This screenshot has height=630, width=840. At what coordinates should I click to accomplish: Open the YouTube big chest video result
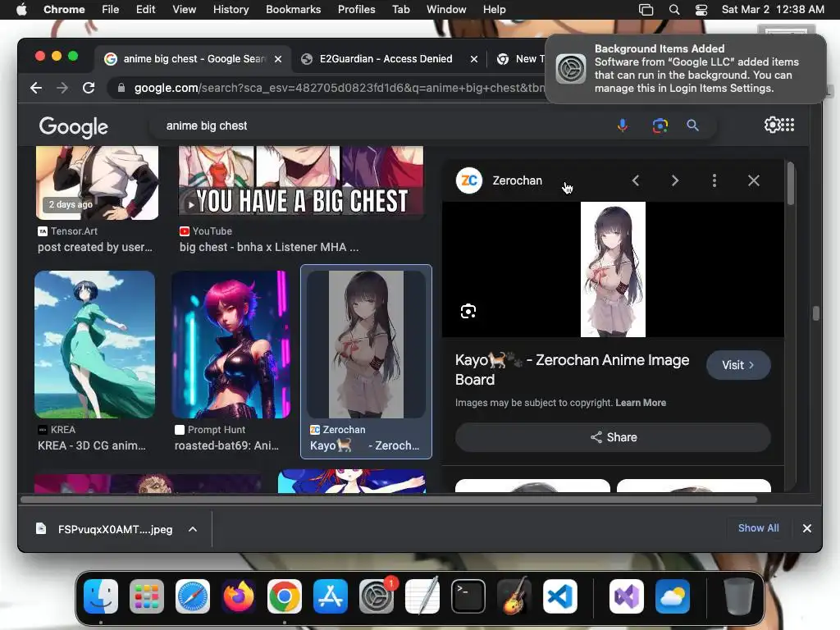click(x=302, y=182)
